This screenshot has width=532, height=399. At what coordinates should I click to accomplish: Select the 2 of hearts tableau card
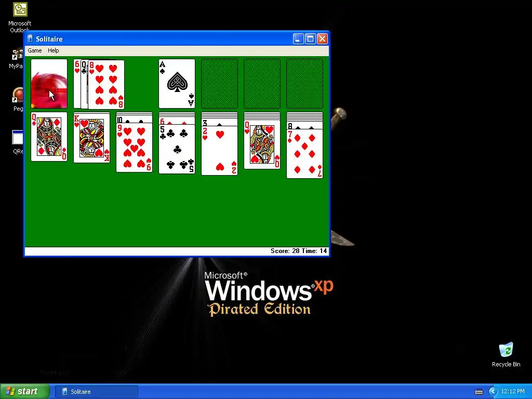point(220,151)
